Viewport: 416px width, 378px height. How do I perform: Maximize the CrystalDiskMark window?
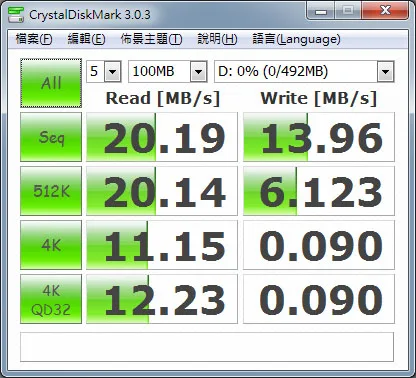[348, 11]
